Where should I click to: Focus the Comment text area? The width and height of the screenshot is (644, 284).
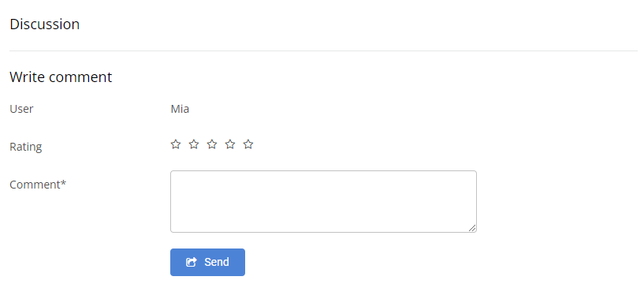click(x=324, y=201)
